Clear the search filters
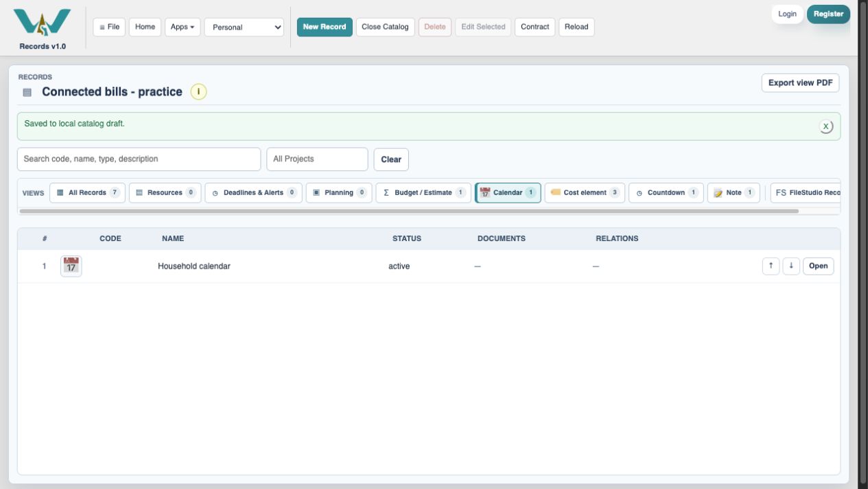The image size is (868, 489). point(391,159)
